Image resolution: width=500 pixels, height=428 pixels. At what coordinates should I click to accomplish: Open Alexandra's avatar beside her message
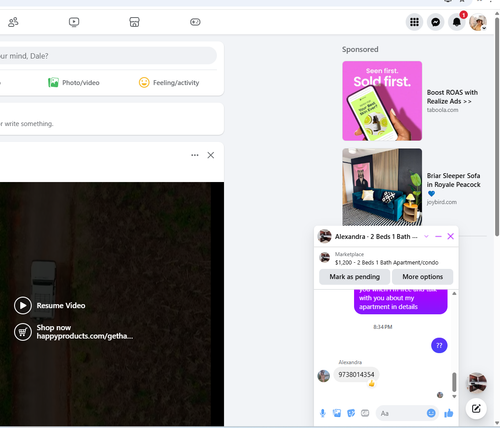[323, 376]
